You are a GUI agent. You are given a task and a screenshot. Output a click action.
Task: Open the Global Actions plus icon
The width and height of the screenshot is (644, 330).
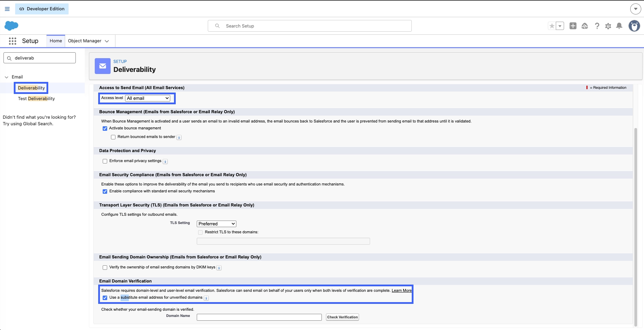pos(573,26)
